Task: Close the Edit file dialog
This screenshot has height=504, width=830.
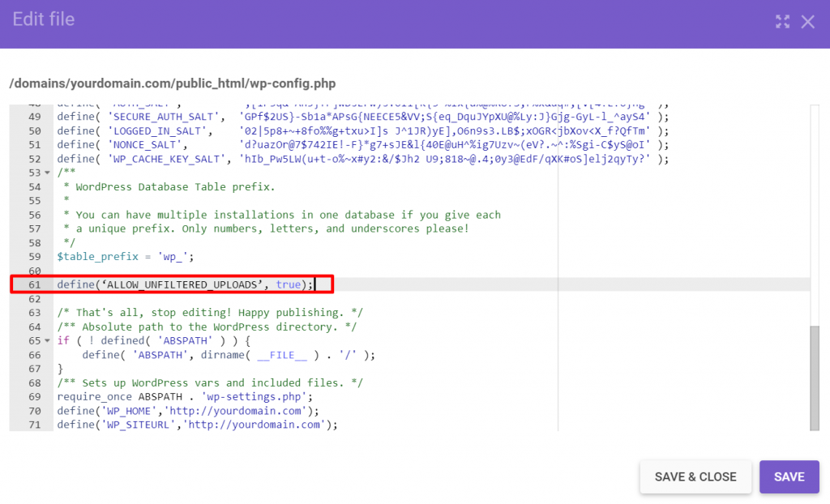Action: [807, 22]
